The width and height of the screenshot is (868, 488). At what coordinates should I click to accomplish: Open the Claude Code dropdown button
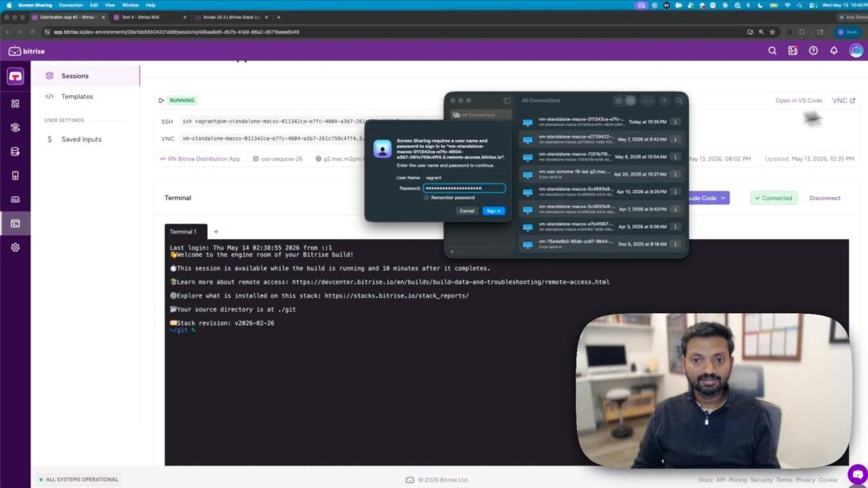[708, 198]
